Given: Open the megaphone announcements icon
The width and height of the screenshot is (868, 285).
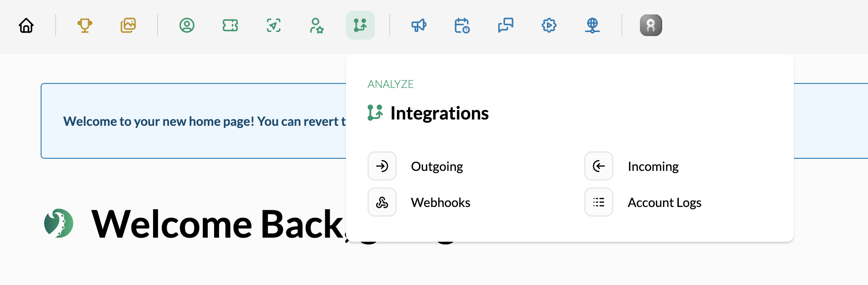Looking at the screenshot, I should [419, 25].
